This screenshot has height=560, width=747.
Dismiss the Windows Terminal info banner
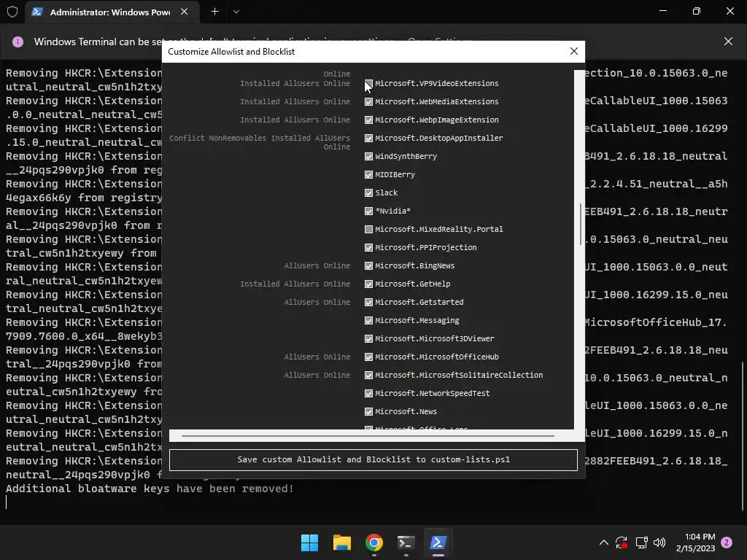coord(728,42)
